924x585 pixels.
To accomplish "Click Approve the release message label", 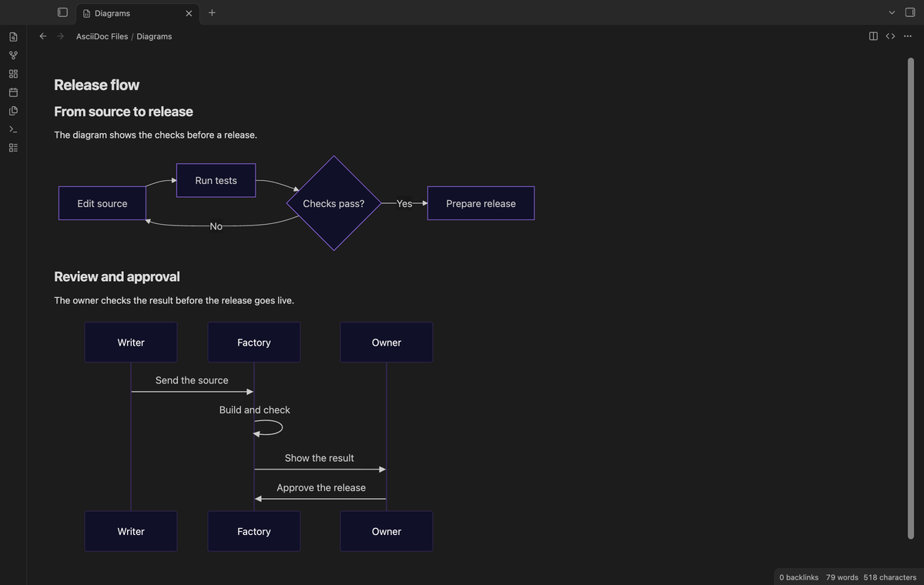I will click(x=321, y=488).
